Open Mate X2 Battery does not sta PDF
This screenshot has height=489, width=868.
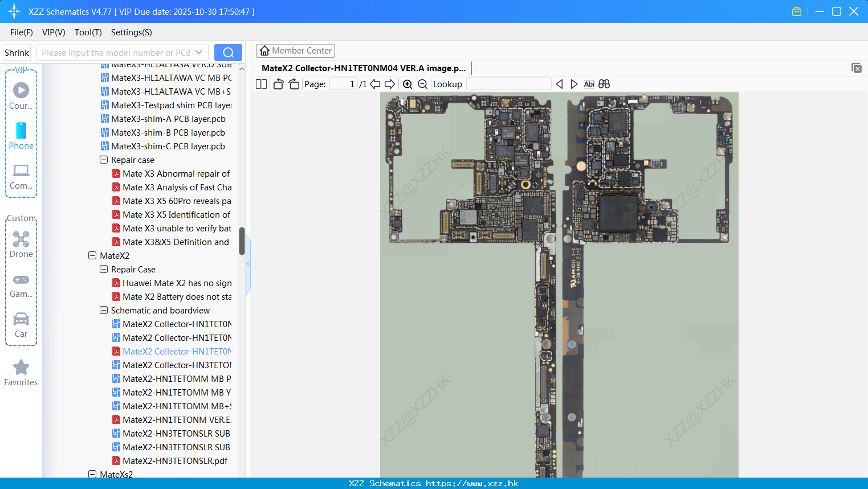click(x=172, y=297)
